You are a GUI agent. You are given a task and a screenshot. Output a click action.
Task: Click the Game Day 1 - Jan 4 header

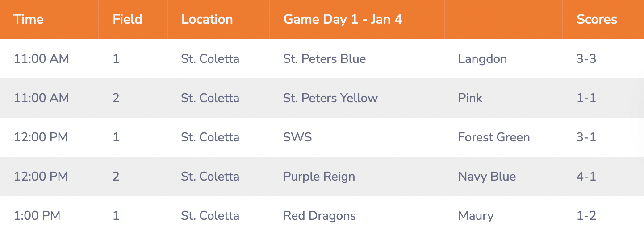click(x=343, y=20)
